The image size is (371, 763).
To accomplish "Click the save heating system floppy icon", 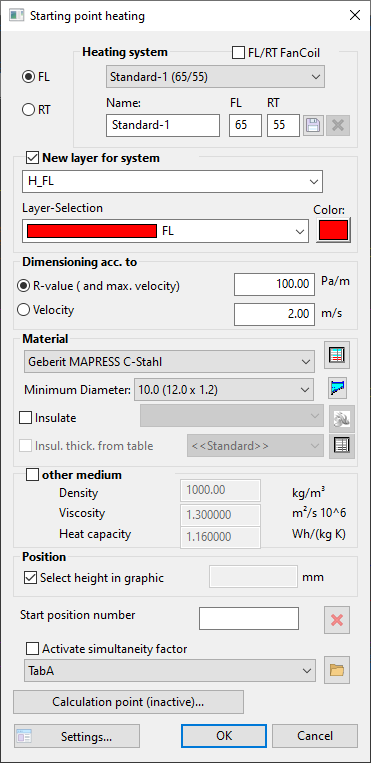I will pyautogui.click(x=314, y=126).
